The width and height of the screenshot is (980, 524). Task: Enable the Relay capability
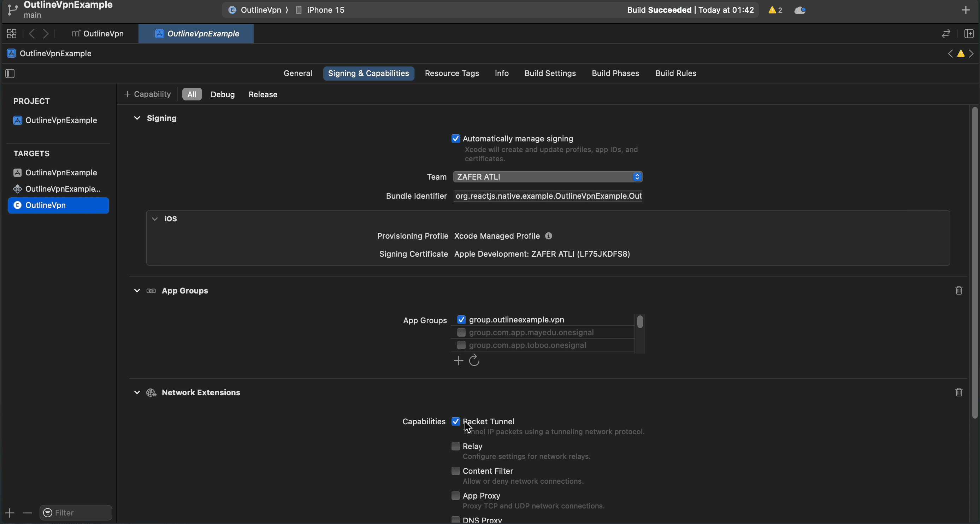455,446
